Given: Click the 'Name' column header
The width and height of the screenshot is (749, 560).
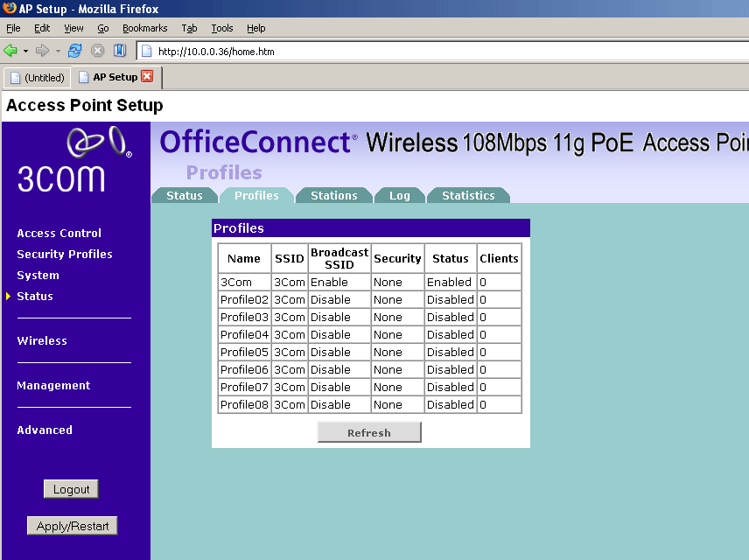Looking at the screenshot, I should (x=245, y=258).
